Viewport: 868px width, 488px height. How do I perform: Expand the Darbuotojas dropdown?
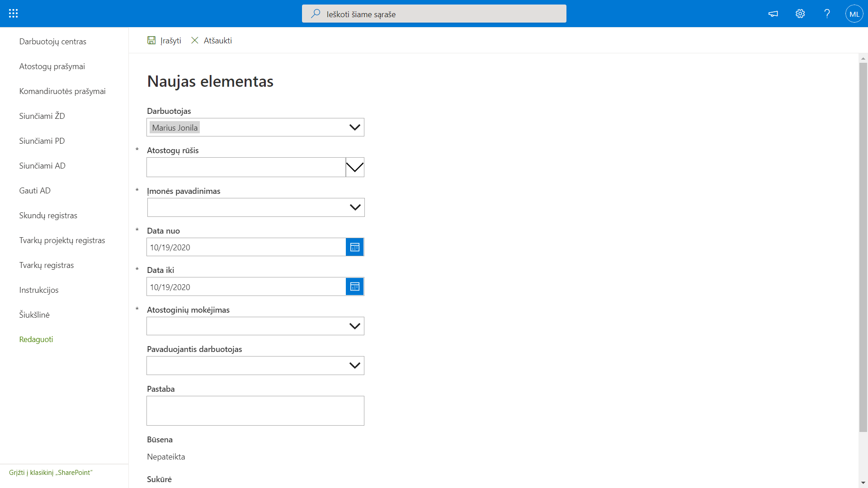355,127
